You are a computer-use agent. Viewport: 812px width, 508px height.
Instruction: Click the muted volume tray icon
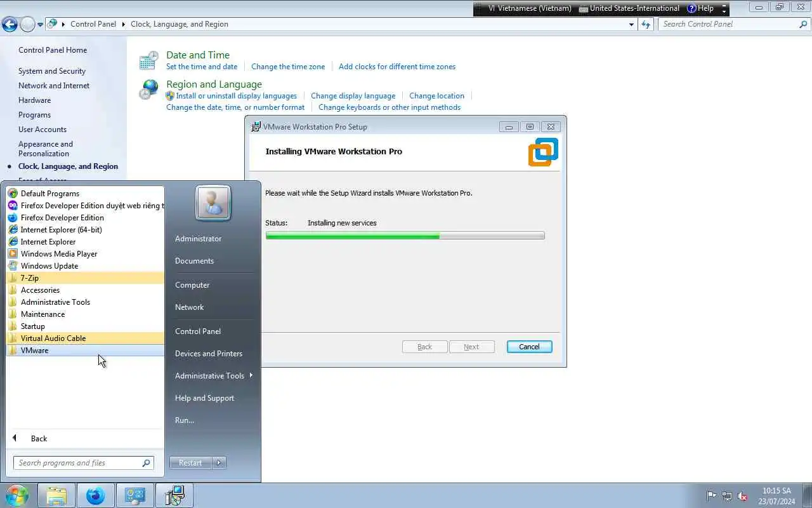[742, 496]
